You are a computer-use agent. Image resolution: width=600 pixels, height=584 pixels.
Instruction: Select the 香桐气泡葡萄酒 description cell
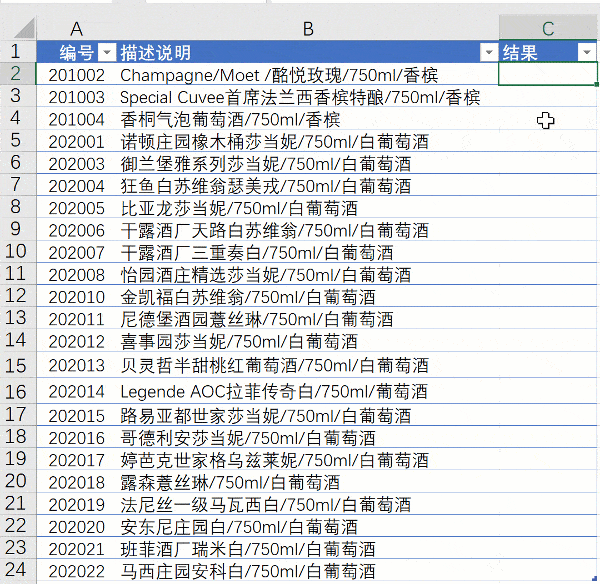pos(308,118)
